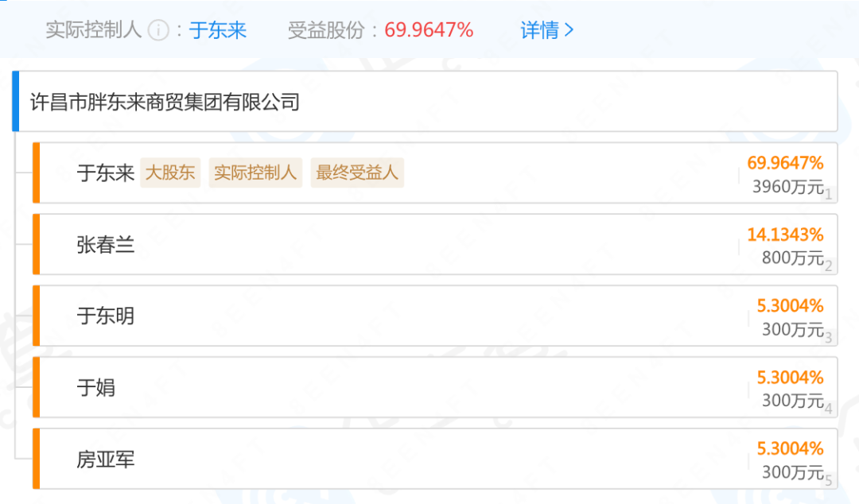Click 张春兰's 14.1343% stake percentage
The image size is (859, 504).
pos(785,235)
